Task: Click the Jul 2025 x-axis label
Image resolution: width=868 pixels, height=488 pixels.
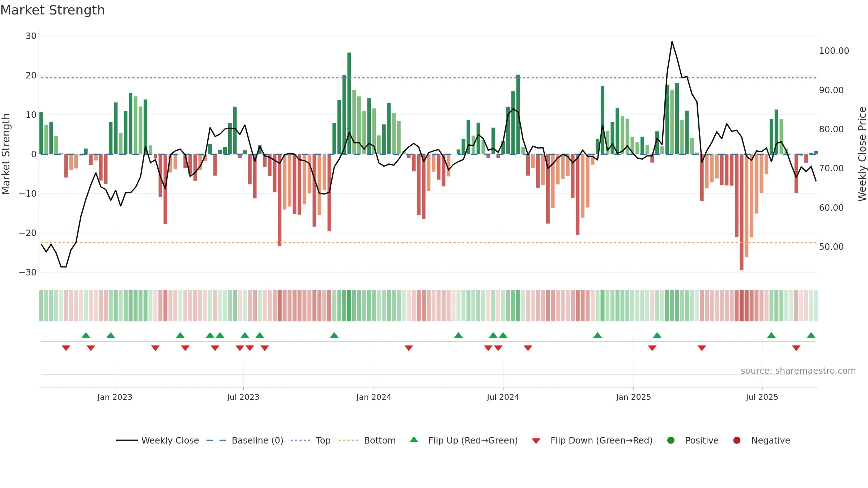Action: click(x=762, y=397)
